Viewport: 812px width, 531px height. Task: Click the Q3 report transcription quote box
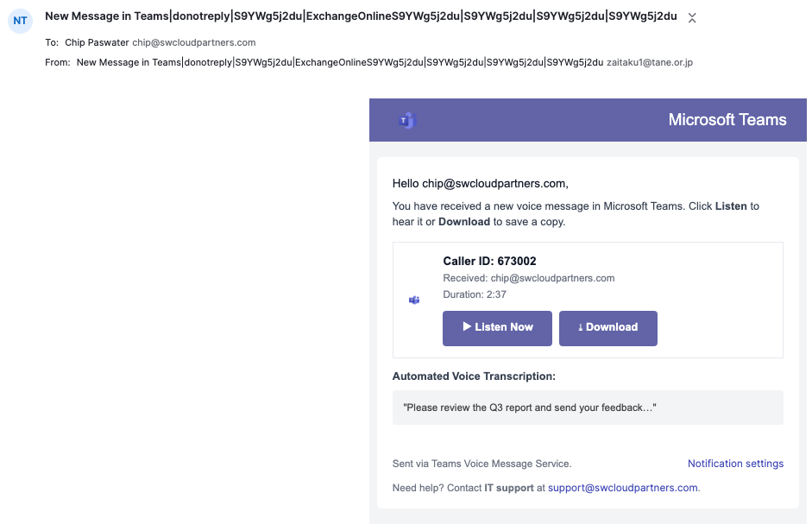(x=587, y=407)
